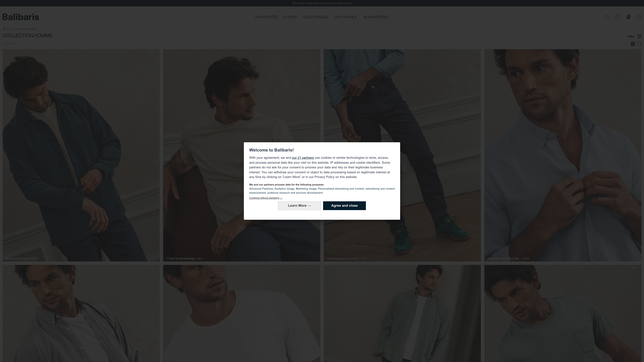
Task: Click Continue without agreeing option
Action: click(264, 198)
